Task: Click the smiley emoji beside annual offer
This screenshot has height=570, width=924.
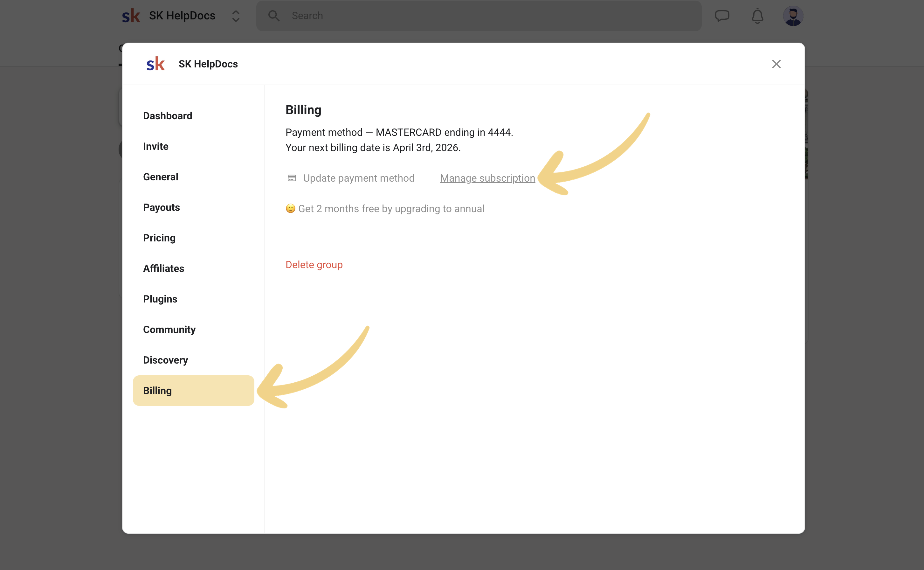Action: [x=290, y=208]
